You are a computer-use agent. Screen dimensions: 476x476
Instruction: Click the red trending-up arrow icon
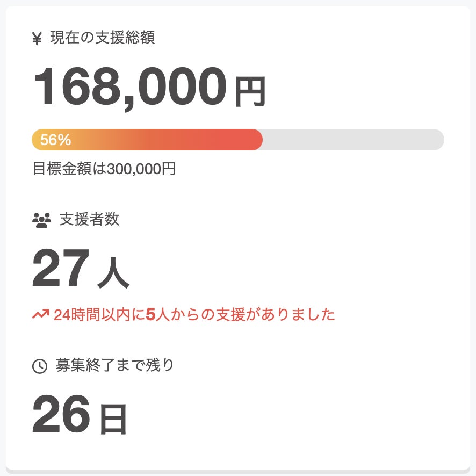(x=40, y=314)
